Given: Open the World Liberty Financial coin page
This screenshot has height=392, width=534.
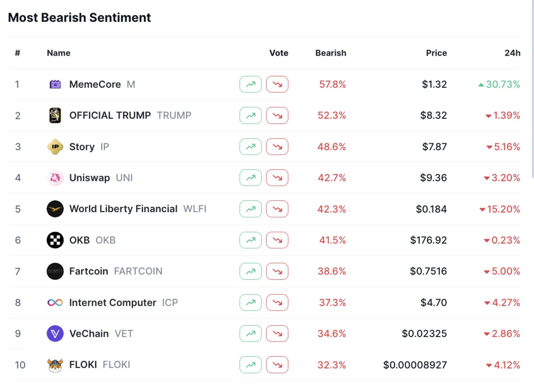Looking at the screenshot, I should pos(123,209).
